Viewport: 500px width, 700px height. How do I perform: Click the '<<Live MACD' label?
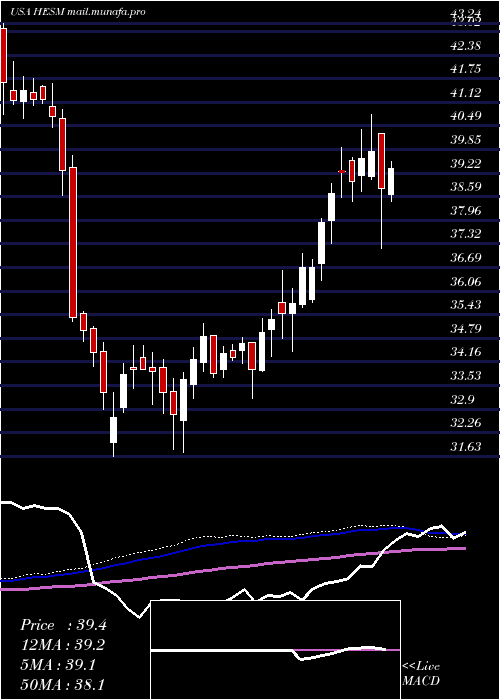[421, 674]
